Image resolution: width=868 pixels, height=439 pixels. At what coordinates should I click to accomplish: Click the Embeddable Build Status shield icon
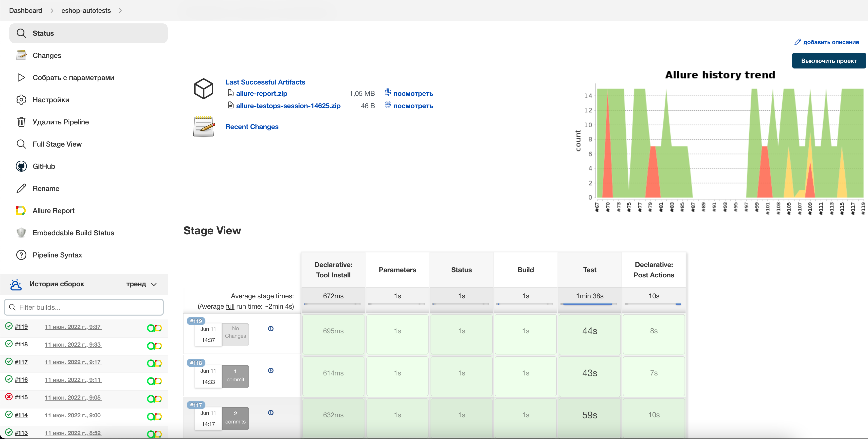coord(21,233)
